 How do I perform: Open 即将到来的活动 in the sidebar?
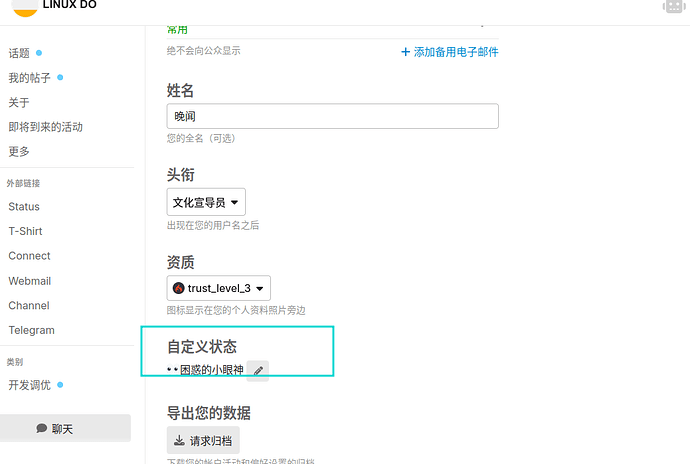coord(46,127)
